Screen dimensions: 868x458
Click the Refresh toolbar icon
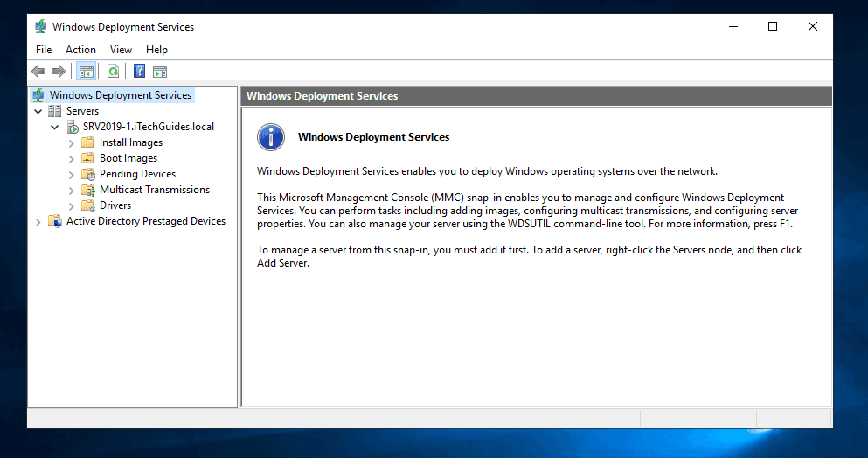point(113,72)
